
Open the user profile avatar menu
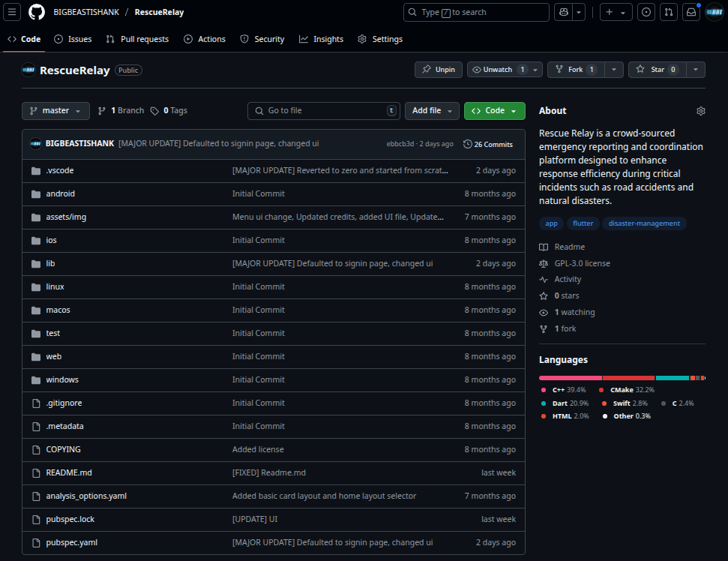pos(714,12)
